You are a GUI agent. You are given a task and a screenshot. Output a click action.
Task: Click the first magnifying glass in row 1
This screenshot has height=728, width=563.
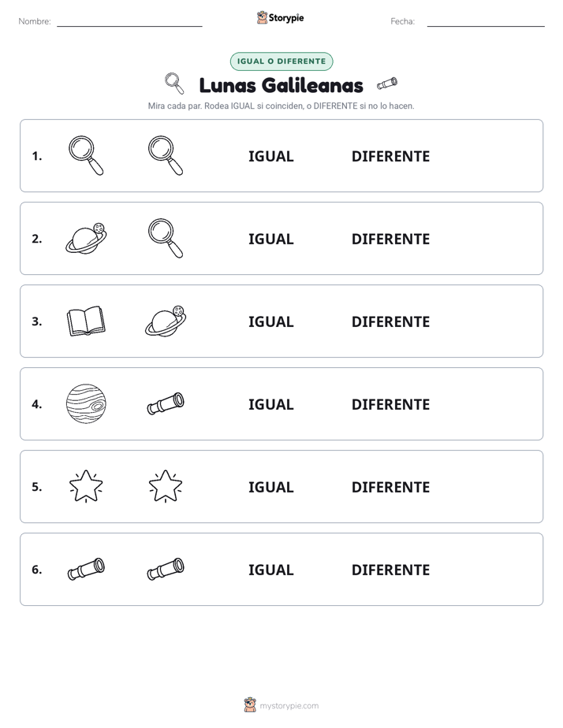[86, 155]
